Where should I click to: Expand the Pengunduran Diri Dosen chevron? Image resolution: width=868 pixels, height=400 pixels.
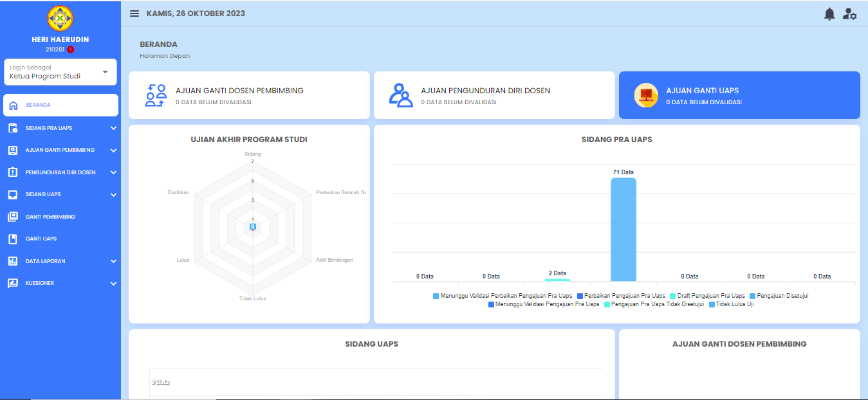[114, 172]
